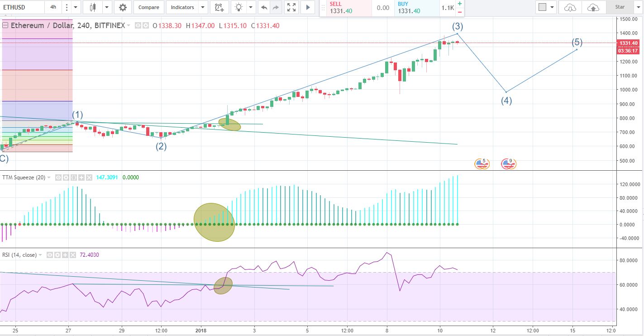This screenshot has height=336, width=644.
Task: Open the interval dropdown next to 4h
Action: pos(74,7)
